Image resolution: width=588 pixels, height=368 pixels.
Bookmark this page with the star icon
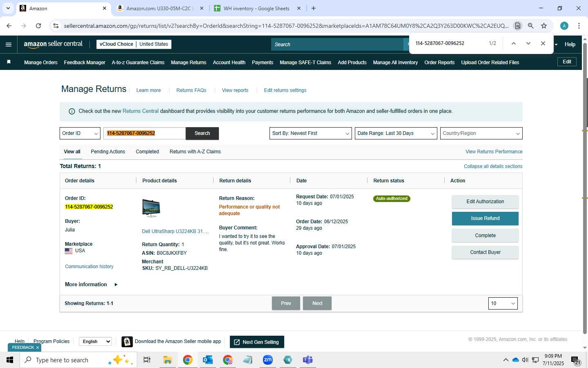coord(544,26)
